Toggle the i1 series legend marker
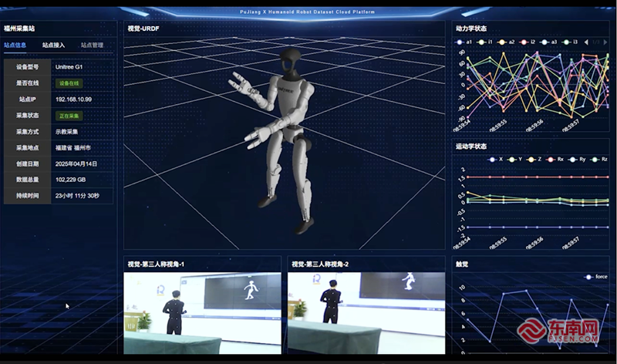The image size is (617, 364). point(482,42)
